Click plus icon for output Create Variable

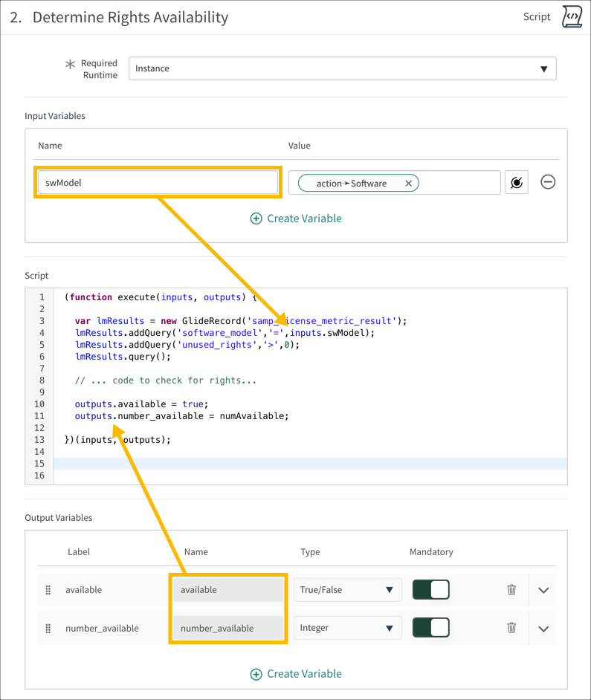coord(256,674)
